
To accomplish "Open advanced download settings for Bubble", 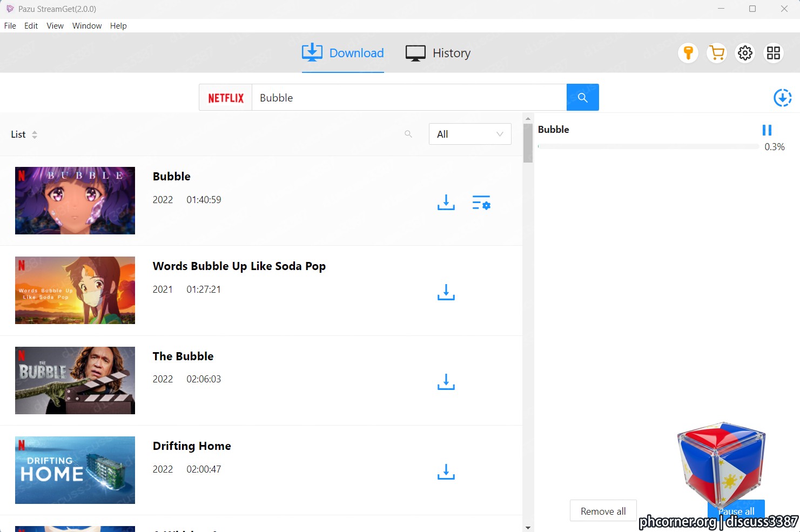I will [481, 203].
